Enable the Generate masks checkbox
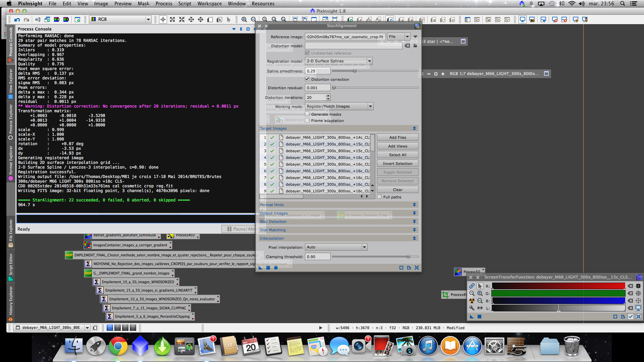644x362 pixels. point(307,114)
